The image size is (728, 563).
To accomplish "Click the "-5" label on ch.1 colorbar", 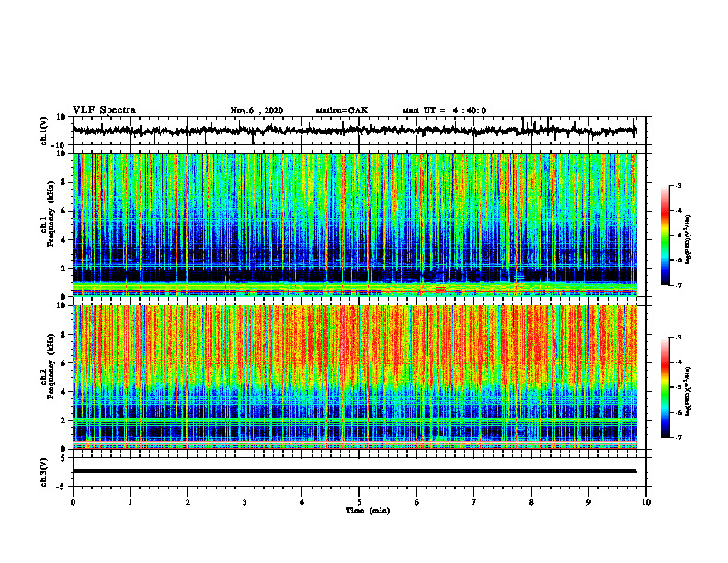I will [x=677, y=236].
